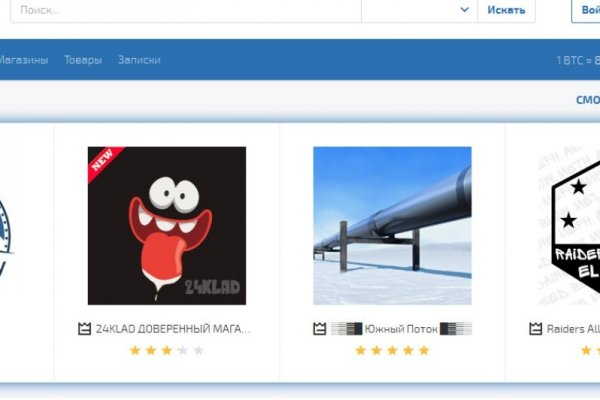Follow the Raiders shop name link
This screenshot has height=400, width=600.
pyautogui.click(x=573, y=328)
